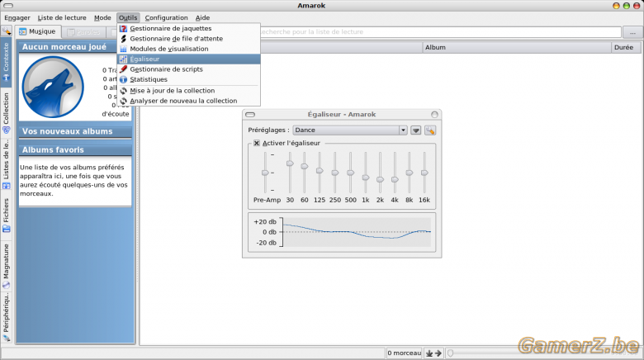Toggle Activer l'égaliseur checkbox

(257, 143)
